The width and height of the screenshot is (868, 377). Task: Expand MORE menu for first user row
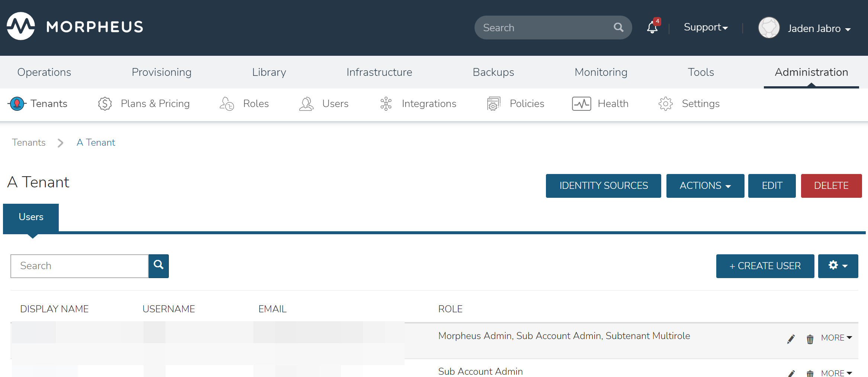point(836,338)
